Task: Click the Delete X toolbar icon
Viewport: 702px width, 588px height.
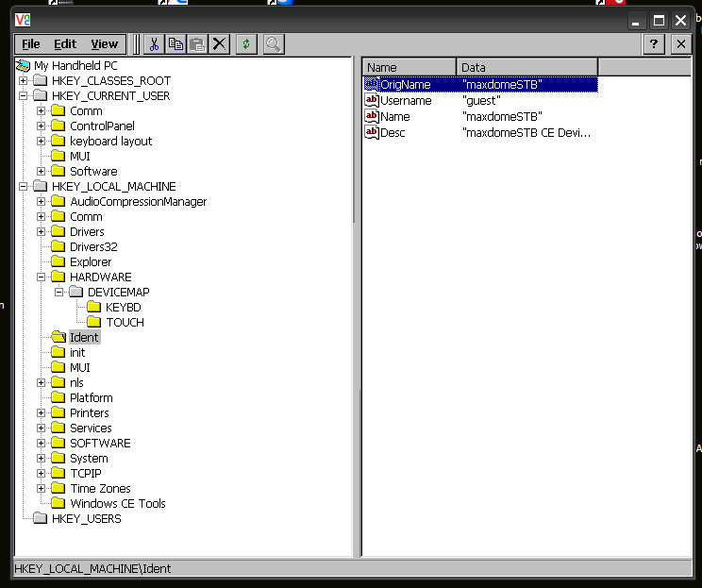Action: pos(219,44)
